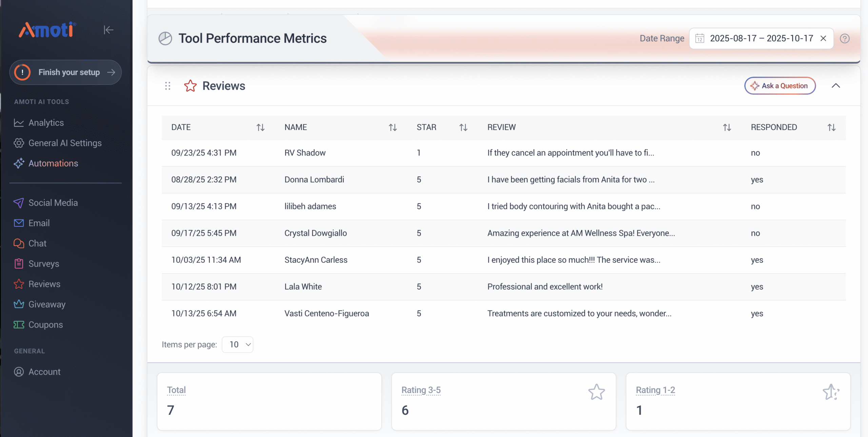Screen dimensions: 868x437
Task: Sort reviews by Responded column
Action: pos(831,127)
